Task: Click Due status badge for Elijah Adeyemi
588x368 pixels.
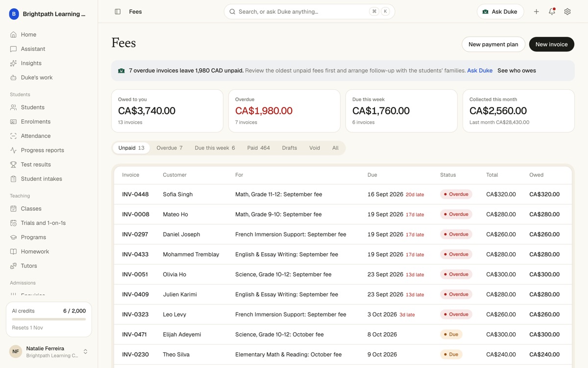Action: (451, 335)
